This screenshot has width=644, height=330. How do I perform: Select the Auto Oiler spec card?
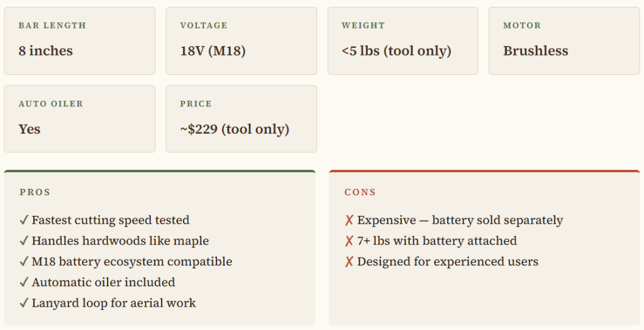(79, 119)
